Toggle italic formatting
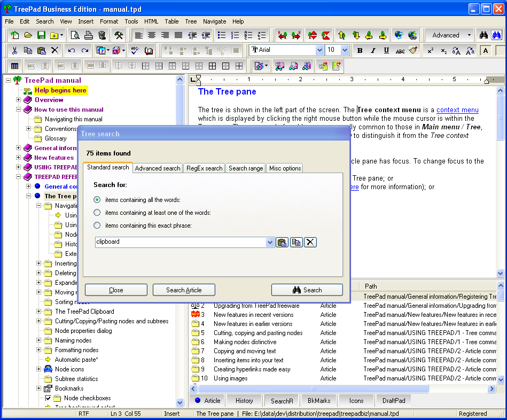The width and height of the screenshot is (507, 420). (373, 50)
